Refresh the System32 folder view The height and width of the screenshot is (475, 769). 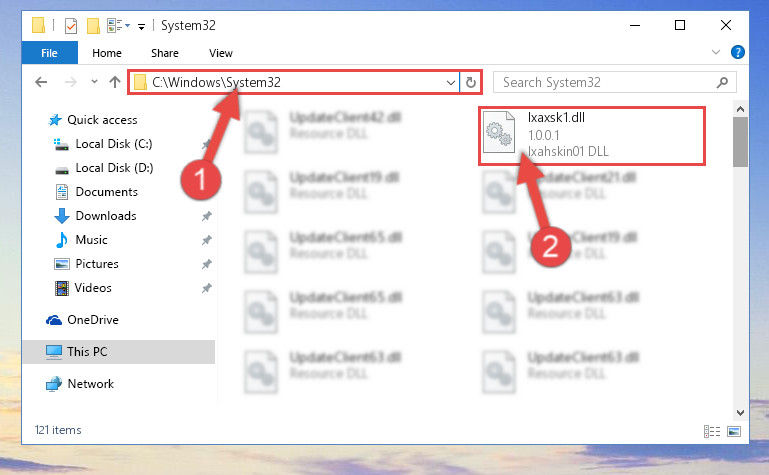(471, 82)
